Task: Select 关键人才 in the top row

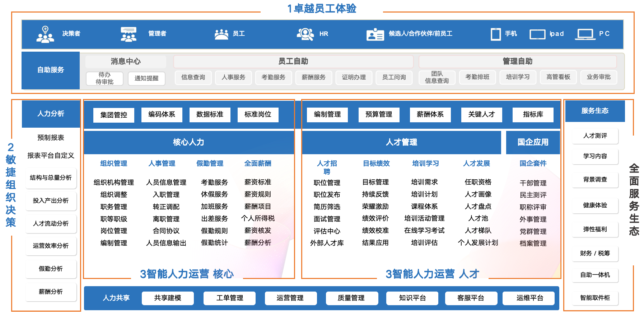Action: tap(481, 114)
